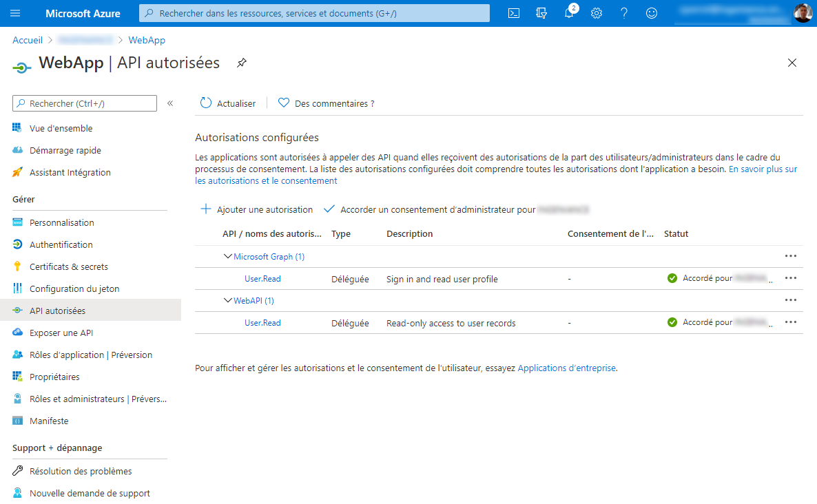Click the Exposer une API cloud icon
Image resolution: width=817 pixels, height=504 pixels.
[17, 333]
